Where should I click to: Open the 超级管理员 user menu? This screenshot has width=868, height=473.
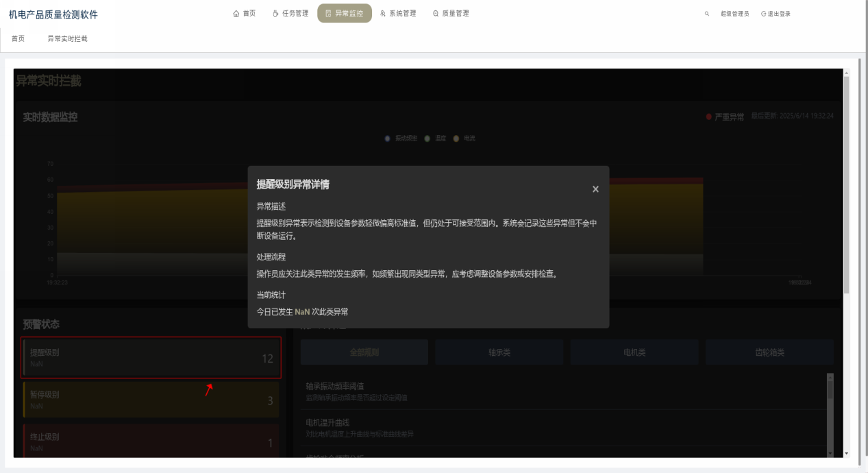point(734,14)
